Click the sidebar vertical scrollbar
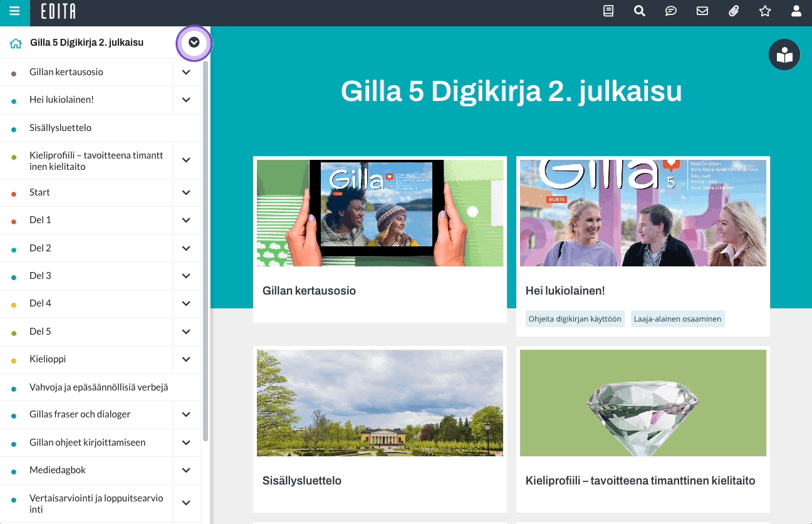812x524 pixels. (206, 251)
